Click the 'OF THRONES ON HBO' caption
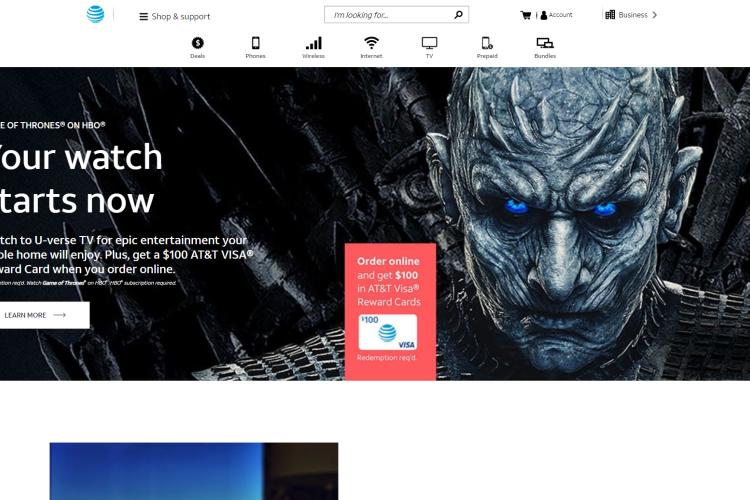This screenshot has width=750, height=500. pos(53,125)
